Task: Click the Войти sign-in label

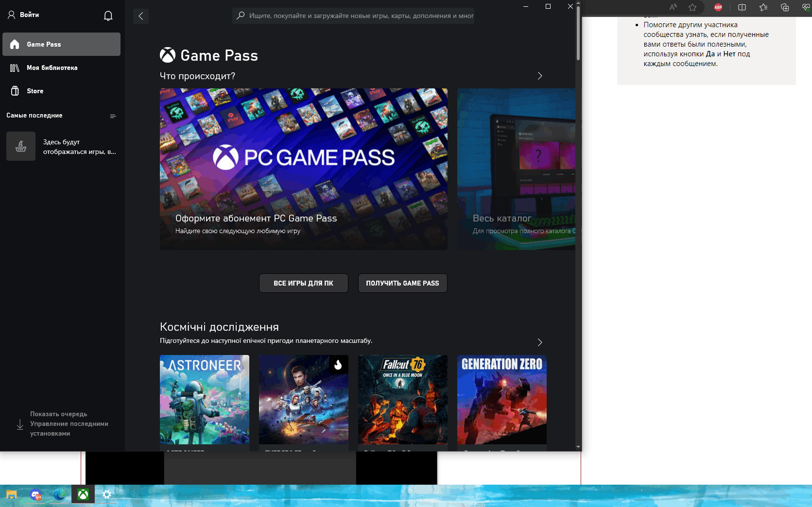Action: click(x=30, y=15)
